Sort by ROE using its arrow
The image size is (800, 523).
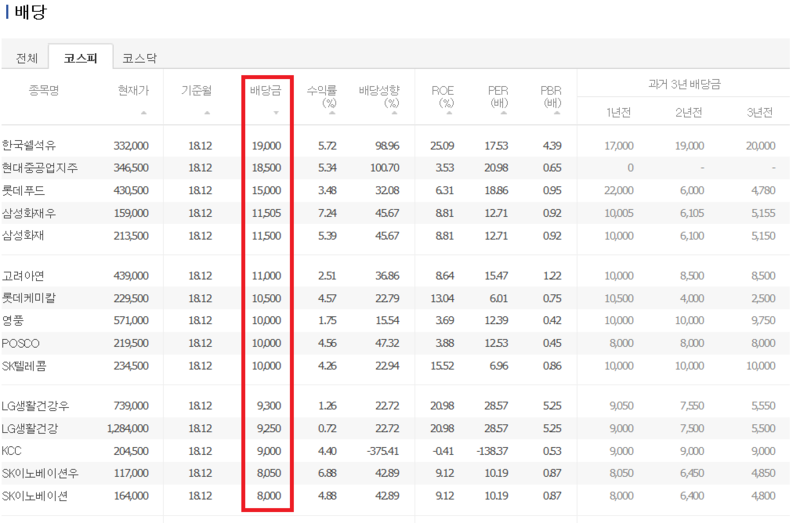[449, 113]
